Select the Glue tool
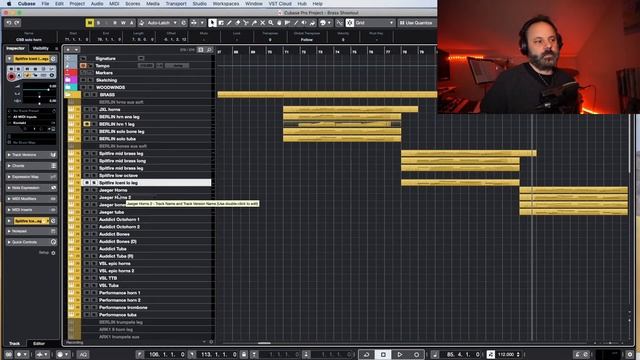Screen dimensions: 640x360 [254, 23]
